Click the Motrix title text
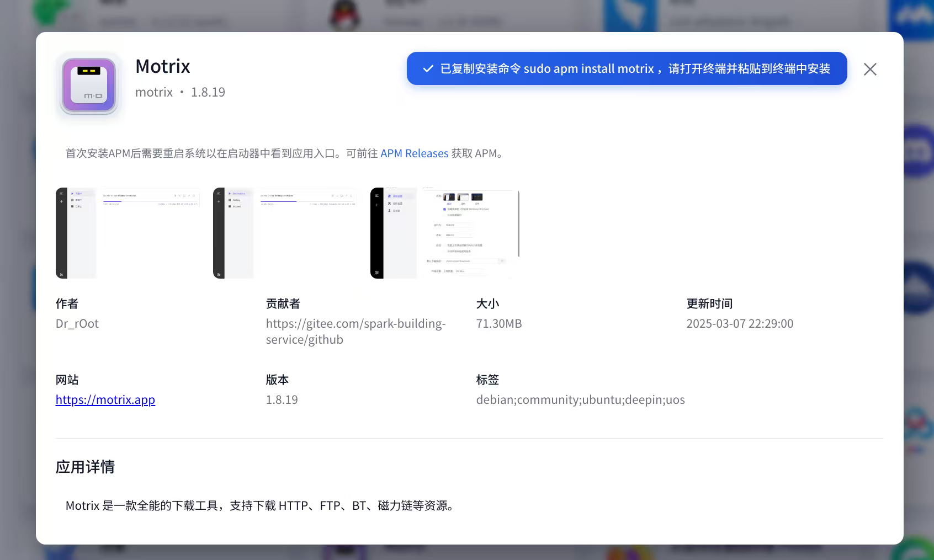This screenshot has height=560, width=934. (163, 66)
